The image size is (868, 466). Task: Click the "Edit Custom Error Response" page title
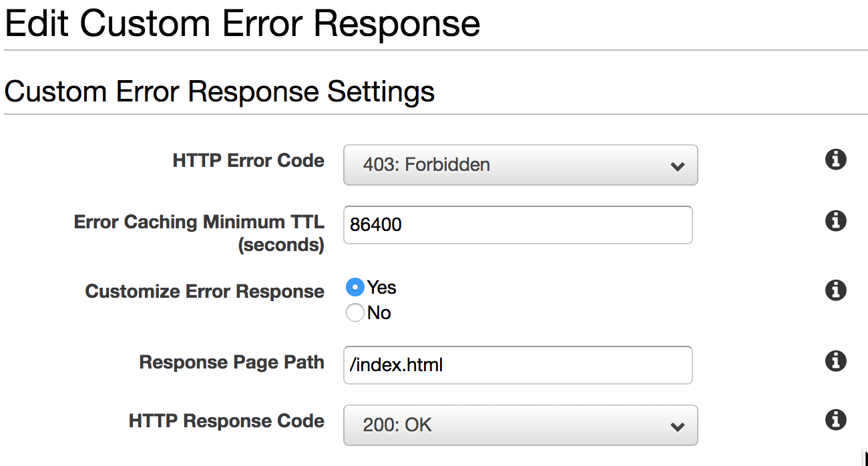(x=242, y=23)
